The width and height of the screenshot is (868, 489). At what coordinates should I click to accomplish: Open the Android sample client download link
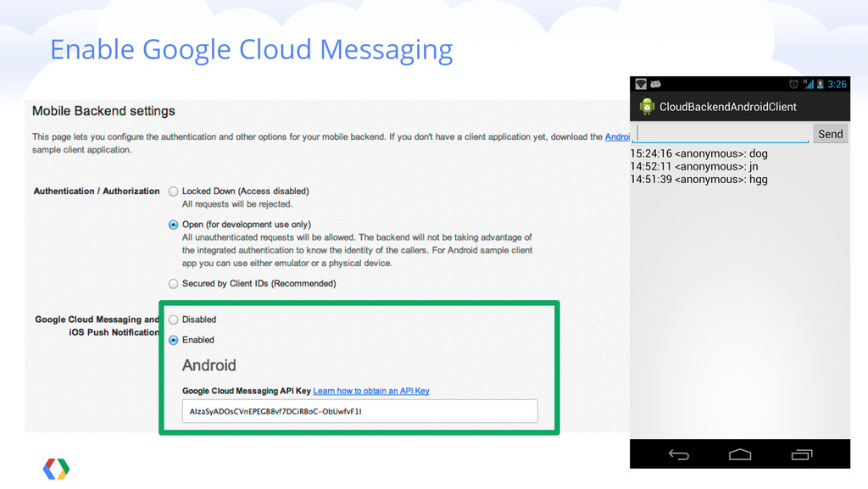point(617,136)
